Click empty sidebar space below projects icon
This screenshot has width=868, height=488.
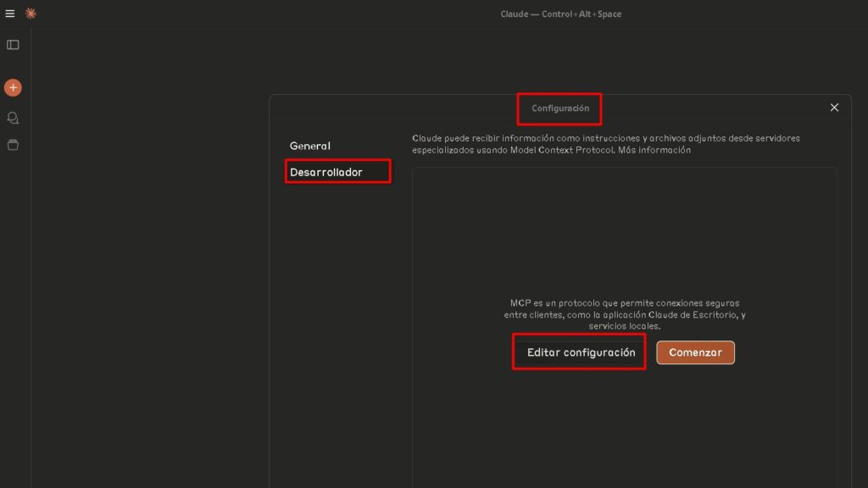click(x=13, y=297)
